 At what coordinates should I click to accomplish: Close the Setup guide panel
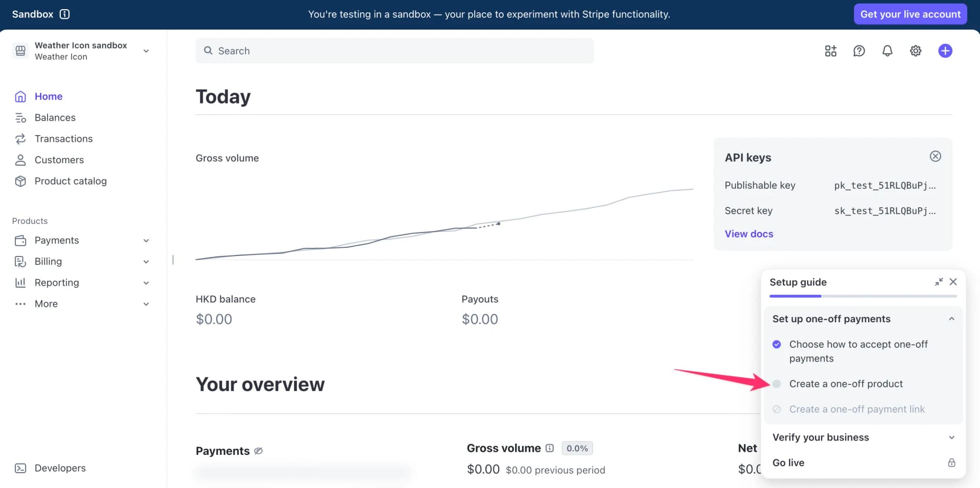click(953, 282)
